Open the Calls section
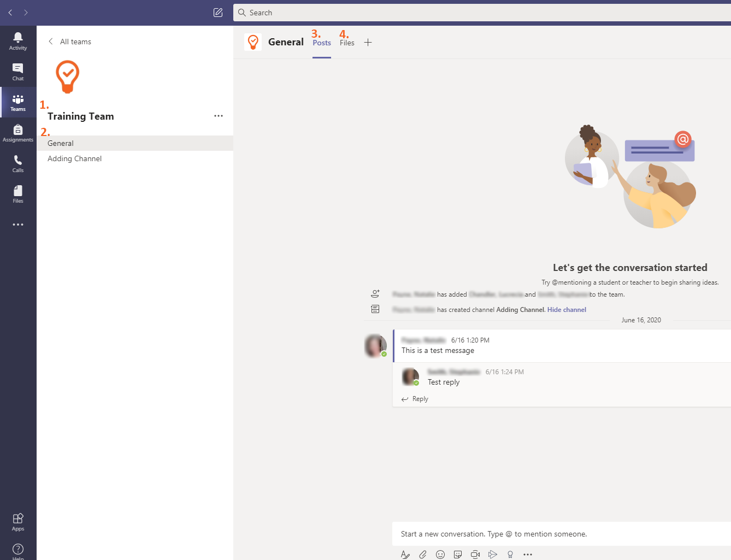 pos(18,163)
